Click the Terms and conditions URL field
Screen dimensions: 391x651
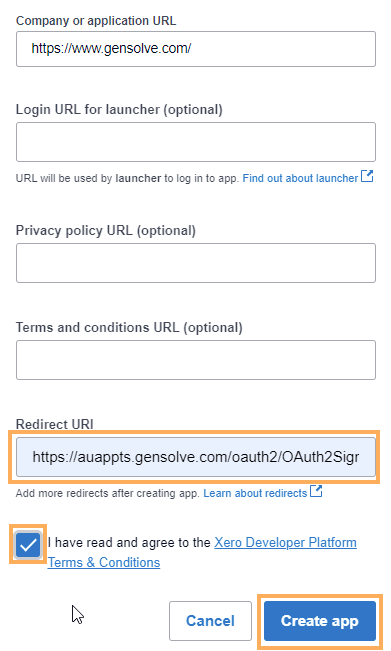(x=196, y=360)
